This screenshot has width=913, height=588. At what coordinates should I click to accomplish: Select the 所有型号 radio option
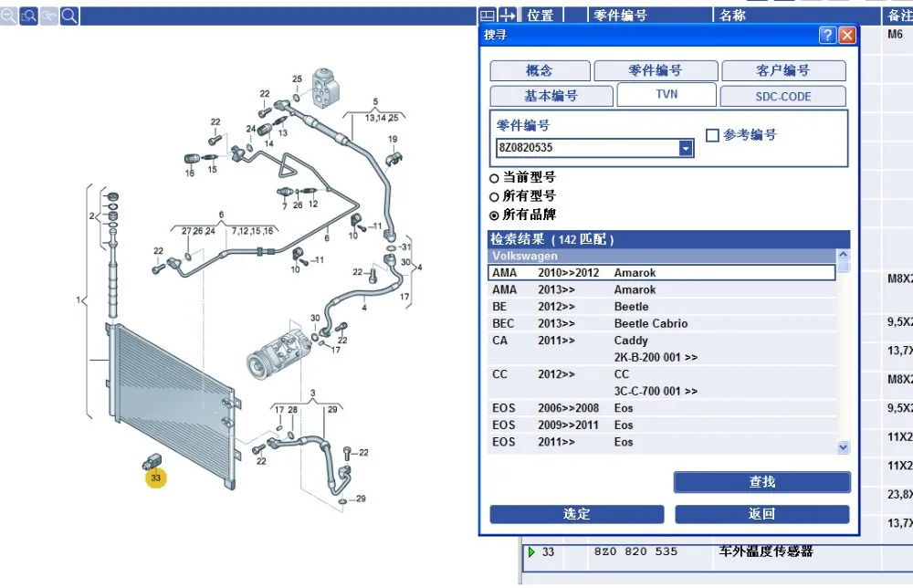[x=494, y=197]
